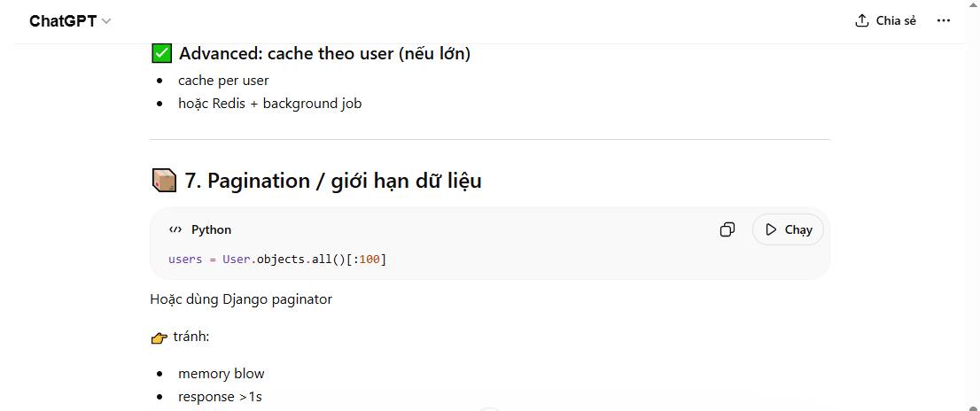The image size is (980, 411).
Task: Click the scrollbar up arrow
Action: (x=972, y=7)
